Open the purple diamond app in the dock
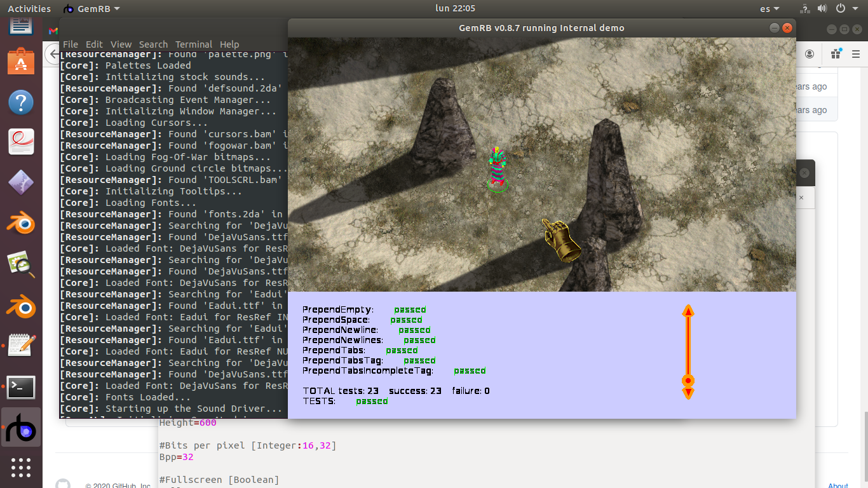 tap(21, 183)
